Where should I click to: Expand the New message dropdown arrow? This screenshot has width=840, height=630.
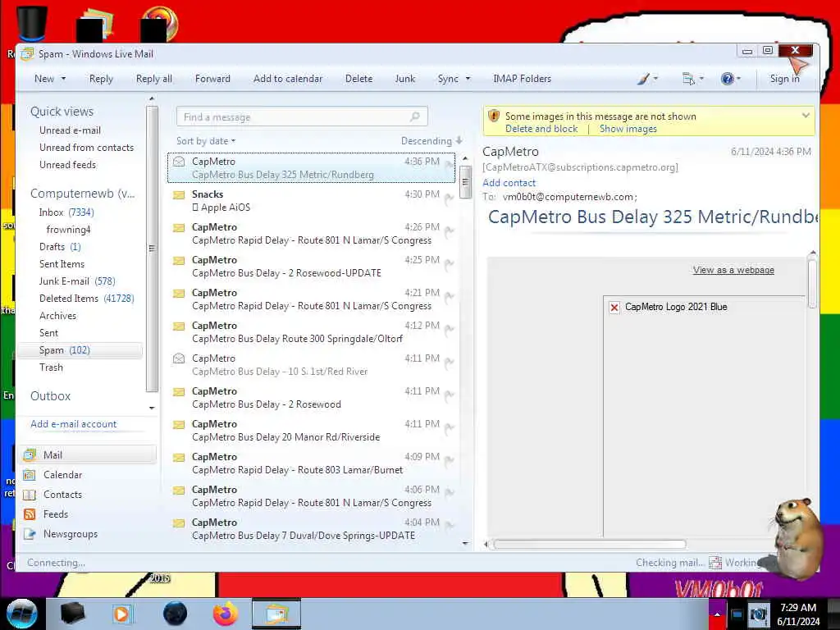tap(63, 79)
